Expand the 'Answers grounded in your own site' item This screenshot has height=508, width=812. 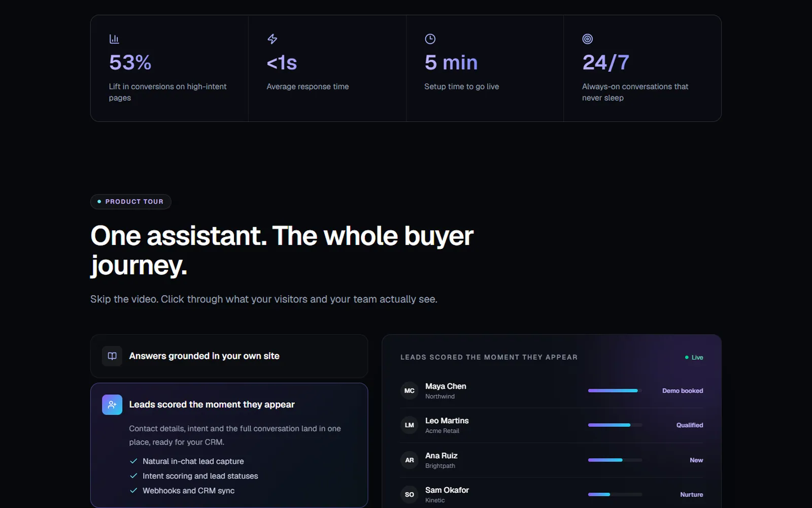point(229,356)
